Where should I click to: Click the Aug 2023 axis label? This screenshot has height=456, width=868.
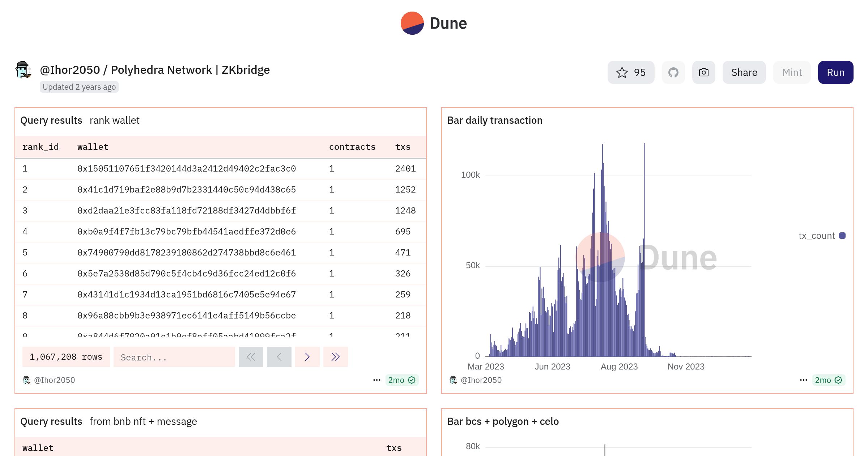[619, 367]
